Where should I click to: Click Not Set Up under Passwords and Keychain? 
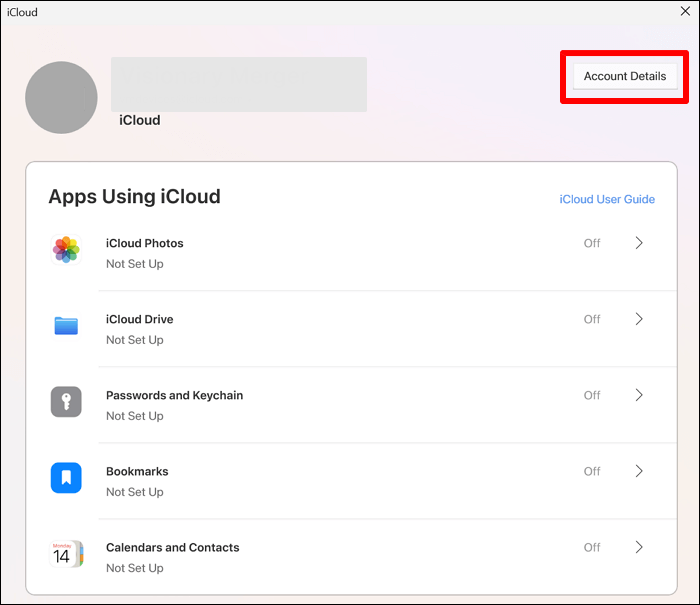click(x=135, y=416)
